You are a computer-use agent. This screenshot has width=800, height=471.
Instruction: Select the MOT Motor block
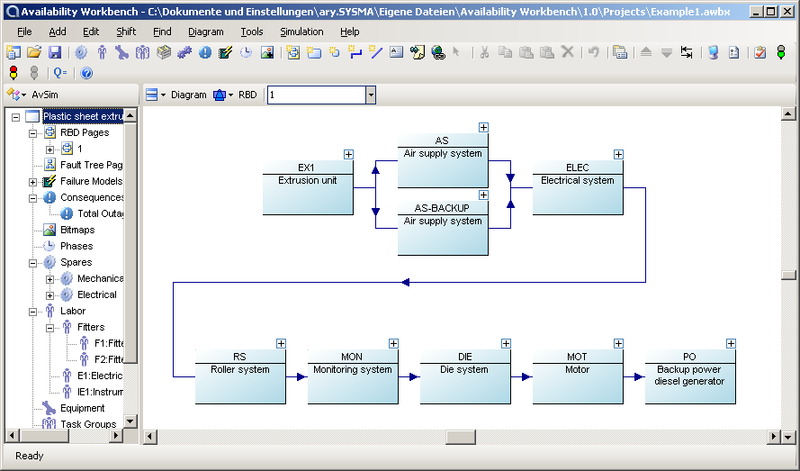578,377
